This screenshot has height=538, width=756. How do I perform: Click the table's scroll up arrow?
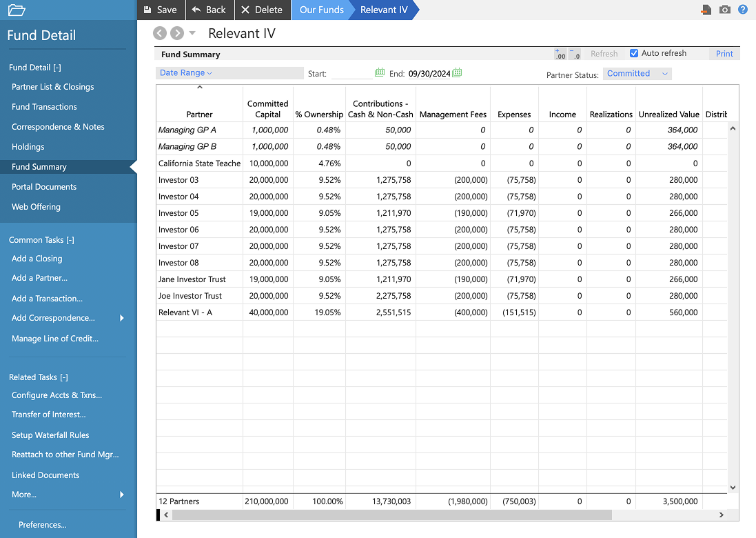tap(733, 128)
